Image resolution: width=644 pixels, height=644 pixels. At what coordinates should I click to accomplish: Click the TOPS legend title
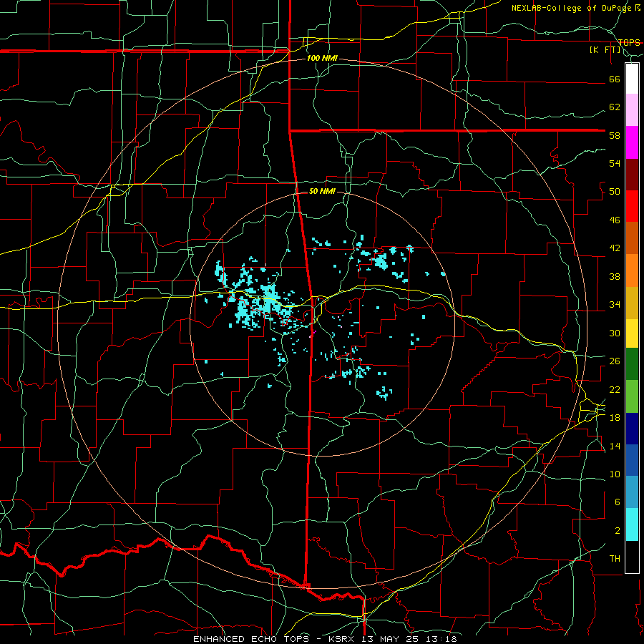(629, 42)
